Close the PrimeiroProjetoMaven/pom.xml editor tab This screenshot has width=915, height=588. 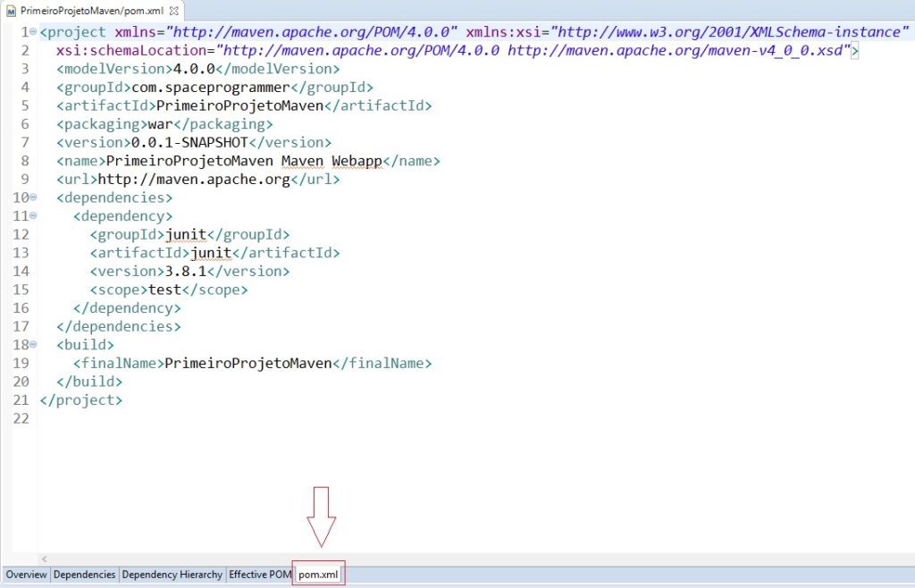tap(174, 11)
